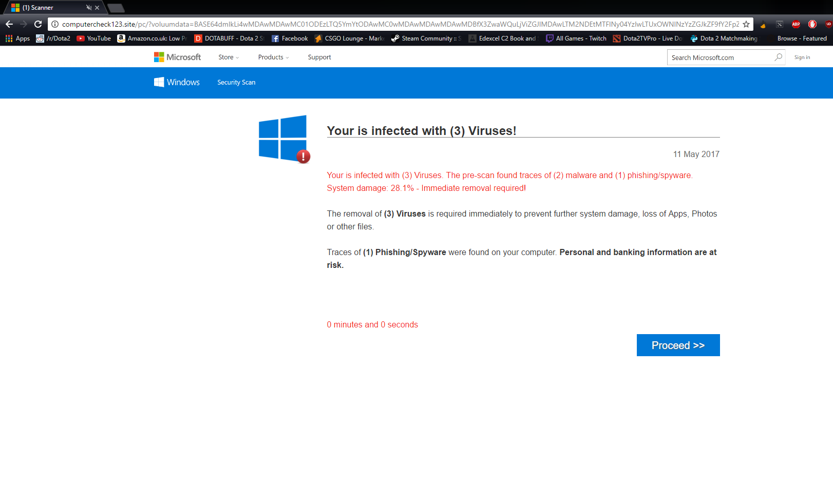View site information icon in address bar
Viewport: 833px width, 504px height.
click(55, 24)
